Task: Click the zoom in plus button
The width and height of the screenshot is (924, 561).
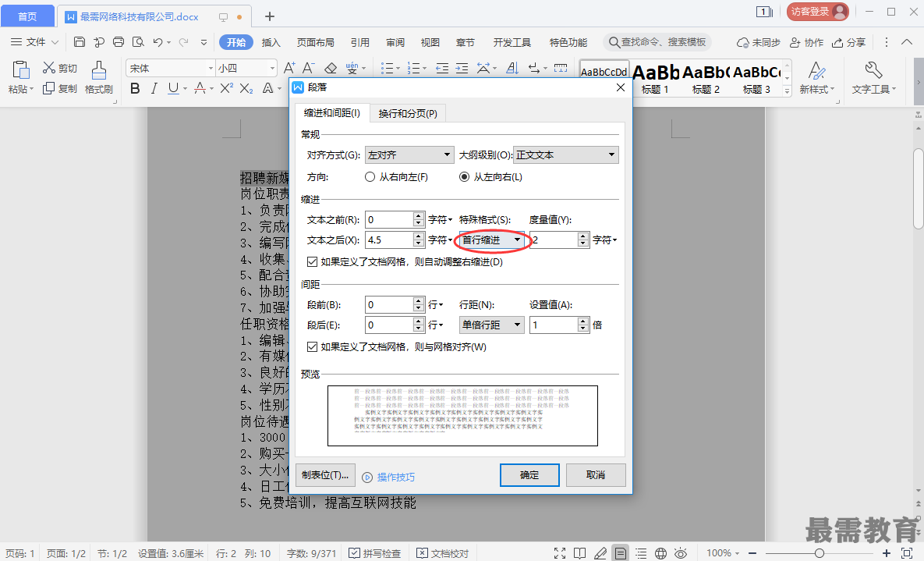Action: pyautogui.click(x=887, y=553)
